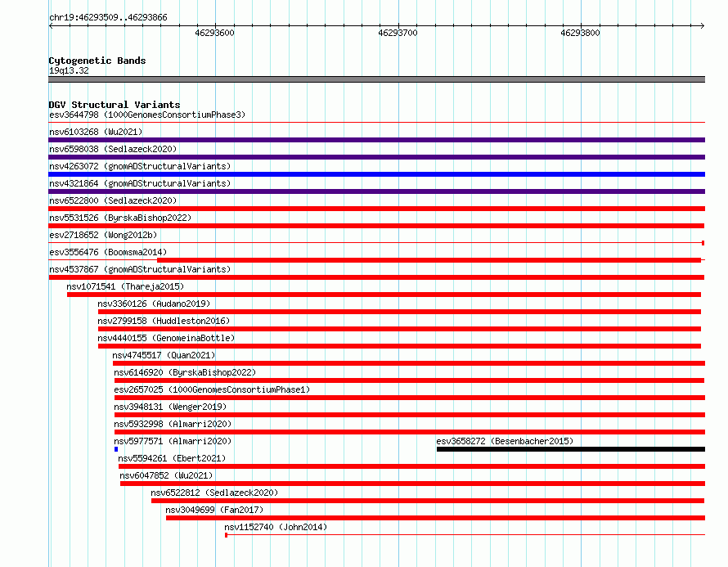This screenshot has height=567, width=728.
Task: Click the red bar under nsv4745517
Action: pyautogui.click(x=409, y=363)
